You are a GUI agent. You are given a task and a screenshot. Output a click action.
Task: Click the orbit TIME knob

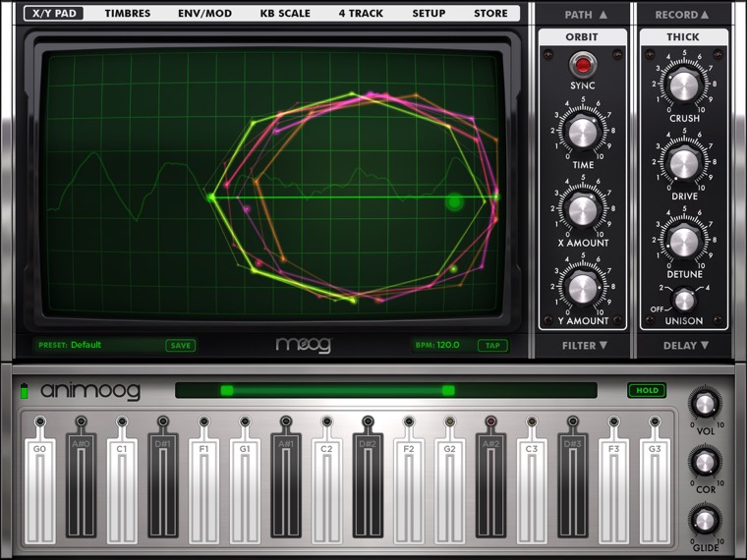(x=583, y=133)
